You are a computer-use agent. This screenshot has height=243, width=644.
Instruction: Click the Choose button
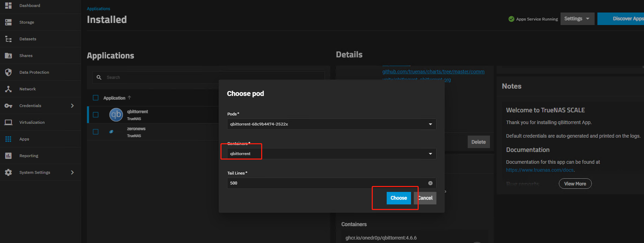[x=399, y=198]
